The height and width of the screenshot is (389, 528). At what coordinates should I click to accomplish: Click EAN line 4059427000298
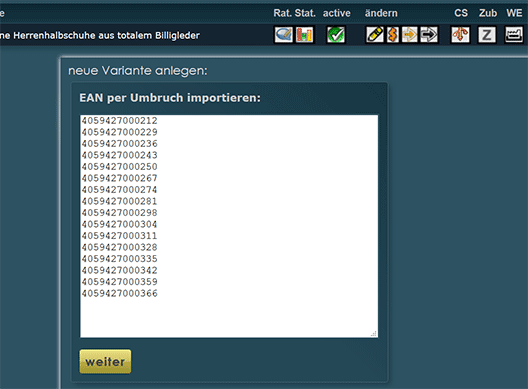tap(120, 213)
